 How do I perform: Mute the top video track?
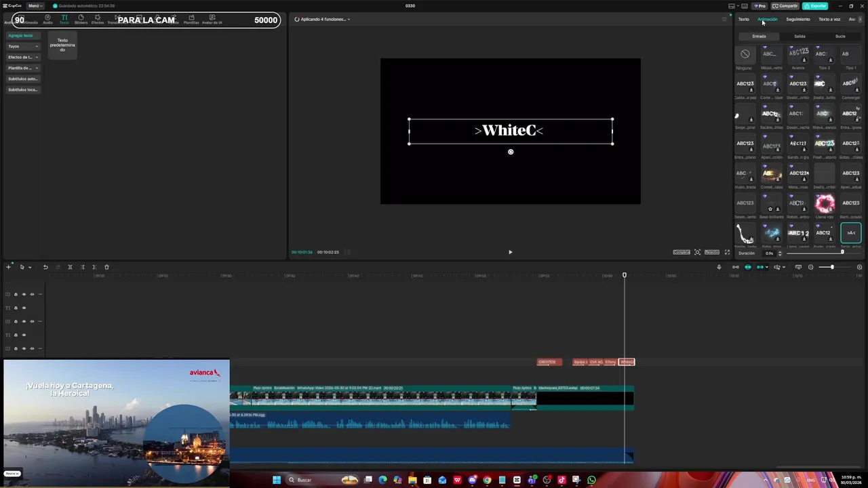(x=32, y=294)
